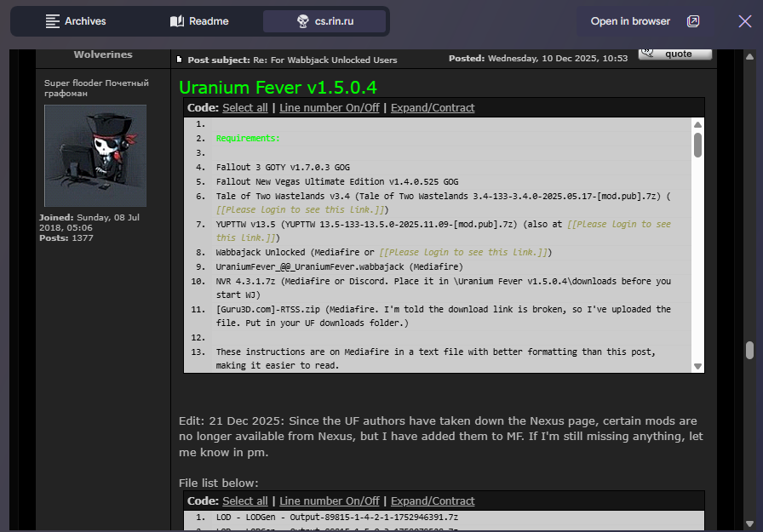
Task: Click page scrollbar up arrow
Action: click(x=749, y=56)
